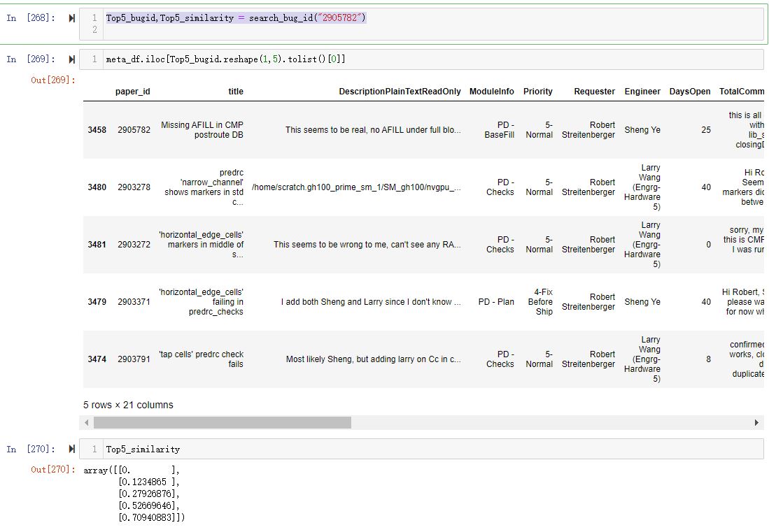Click the title column header

click(x=236, y=92)
